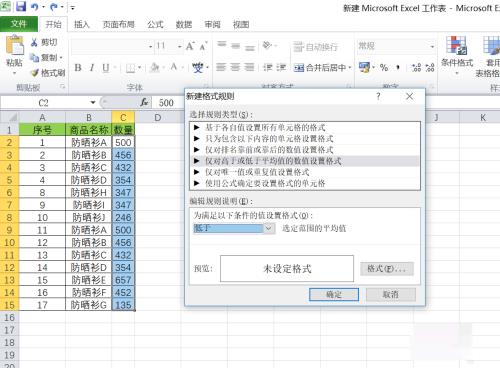Open the Name Box dropdown arrow
The image size is (500, 368).
pos(93,103)
